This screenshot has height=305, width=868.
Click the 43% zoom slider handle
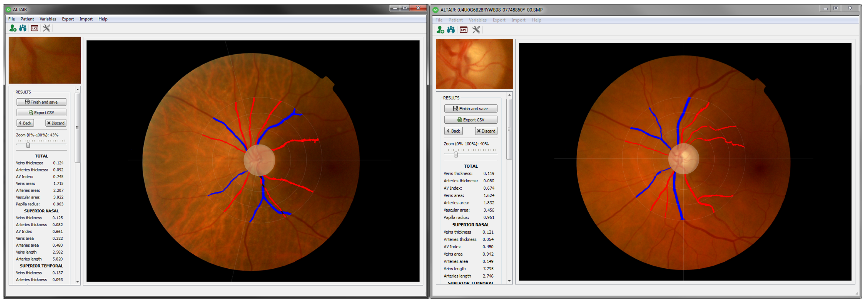pos(28,145)
